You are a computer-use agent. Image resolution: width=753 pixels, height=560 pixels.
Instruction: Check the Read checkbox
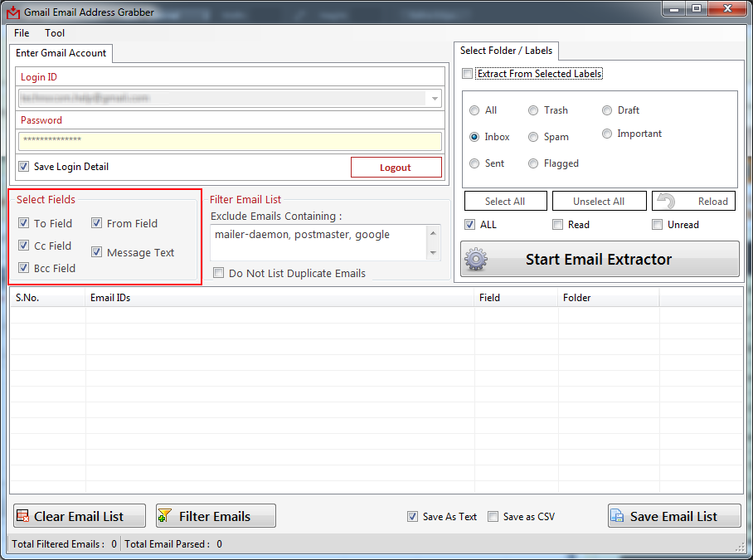[557, 224]
